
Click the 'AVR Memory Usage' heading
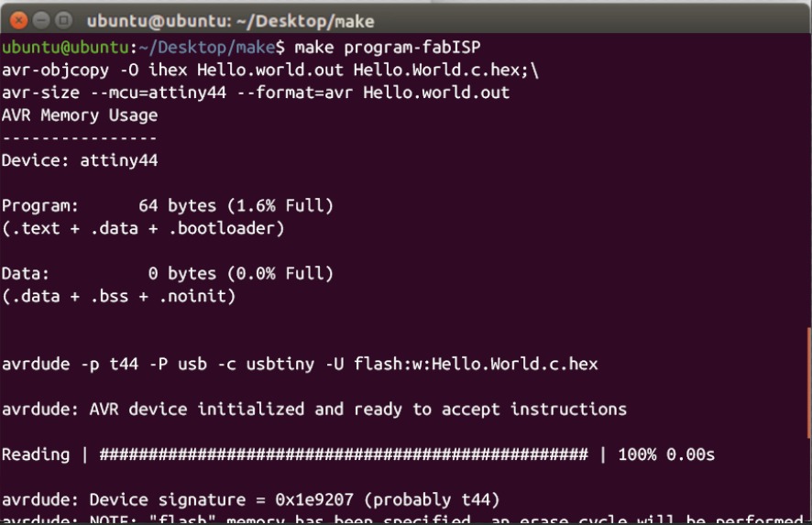(x=80, y=115)
